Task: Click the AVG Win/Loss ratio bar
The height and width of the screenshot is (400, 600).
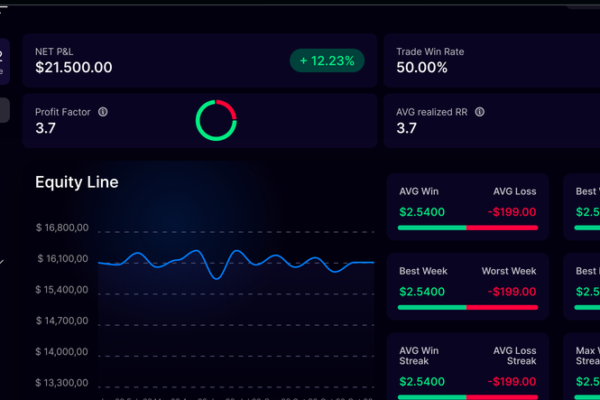Action: pos(467,227)
